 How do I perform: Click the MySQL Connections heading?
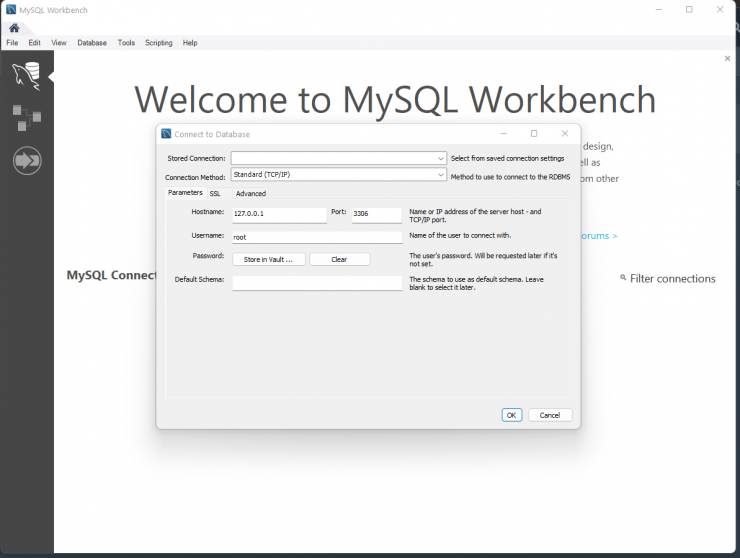click(x=112, y=275)
